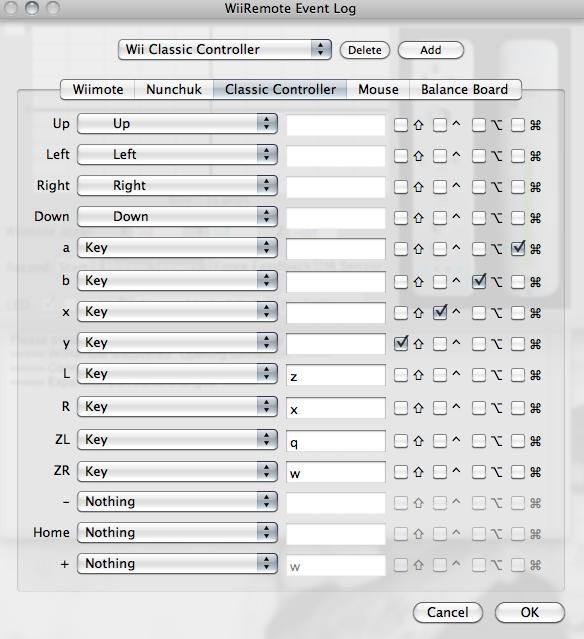584x639 pixels.
Task: Switch to the Nunchuk tab
Action: click(x=174, y=89)
